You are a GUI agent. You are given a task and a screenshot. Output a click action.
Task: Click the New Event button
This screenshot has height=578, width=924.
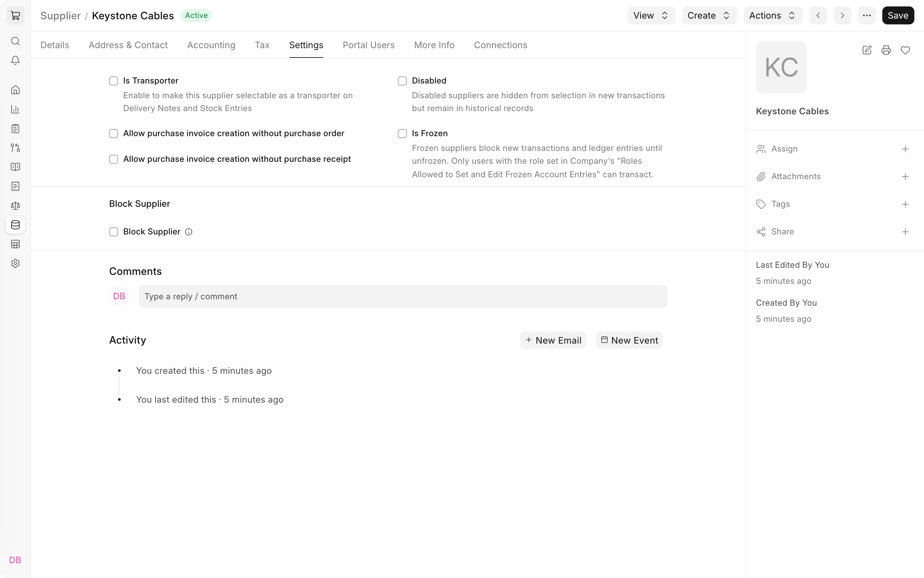[x=629, y=340]
